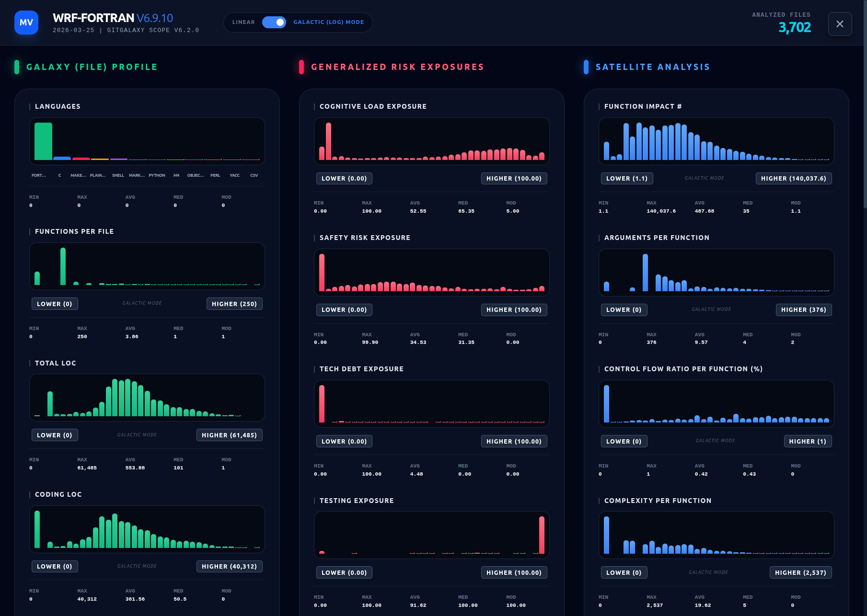Click the analyzed files count 3,702
The image size is (867, 616).
point(794,28)
